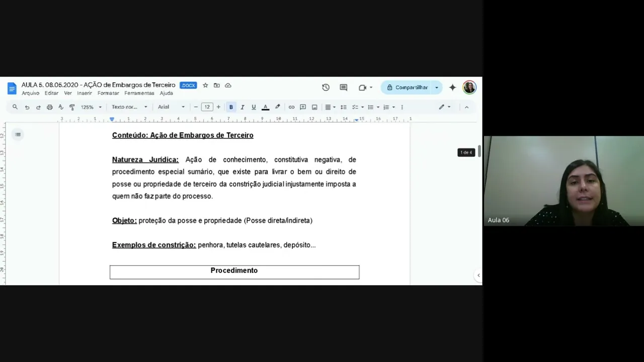Redo the last action
The image size is (644, 362).
coord(38,107)
